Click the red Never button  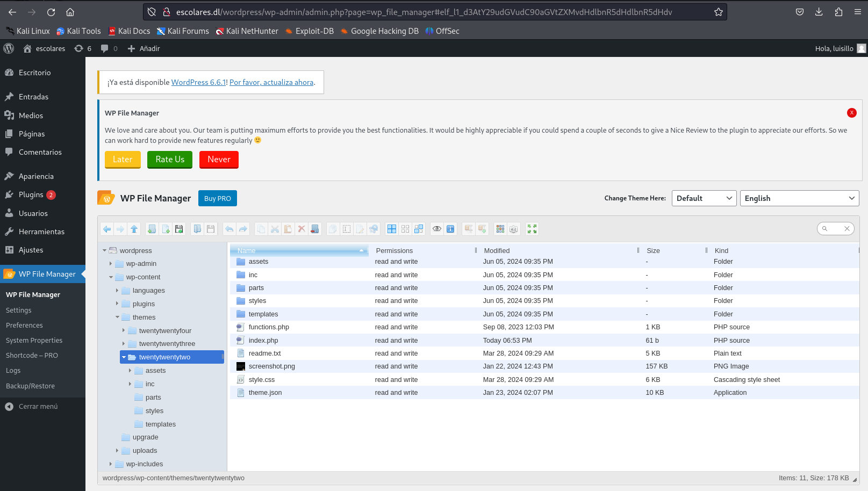pos(219,160)
